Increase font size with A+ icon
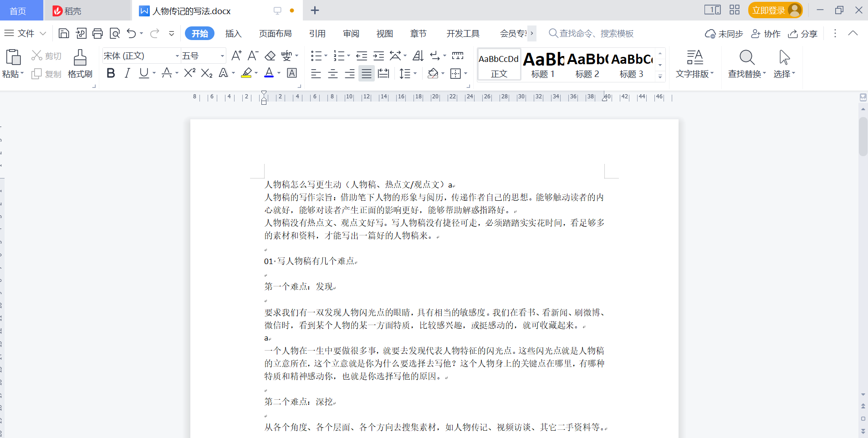Image resolution: width=868 pixels, height=438 pixels. tap(236, 56)
